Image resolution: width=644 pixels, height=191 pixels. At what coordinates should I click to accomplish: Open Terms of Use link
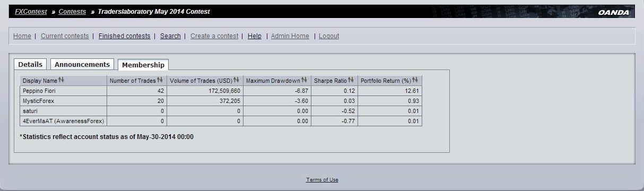tap(322, 180)
